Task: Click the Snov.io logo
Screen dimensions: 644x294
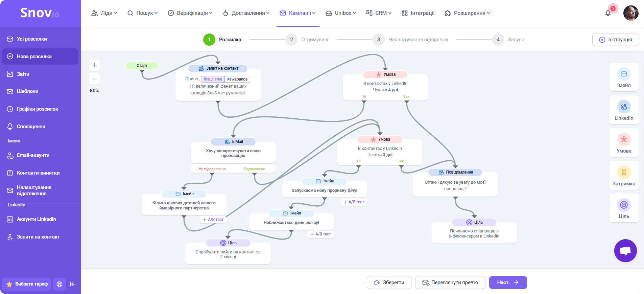Action: (x=40, y=13)
